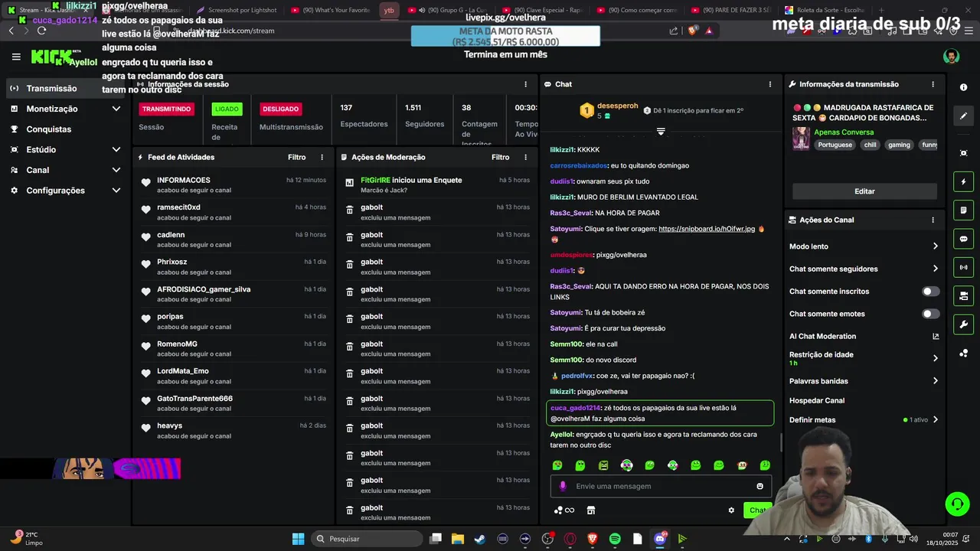
Task: Toggle the chat bubble widget in right toolbar
Action: (963, 239)
